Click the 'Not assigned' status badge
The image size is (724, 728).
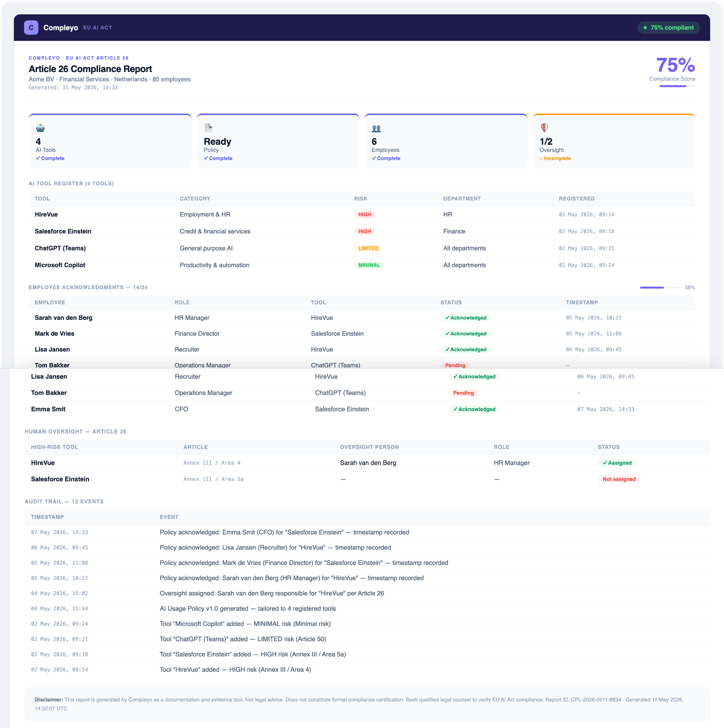point(619,479)
